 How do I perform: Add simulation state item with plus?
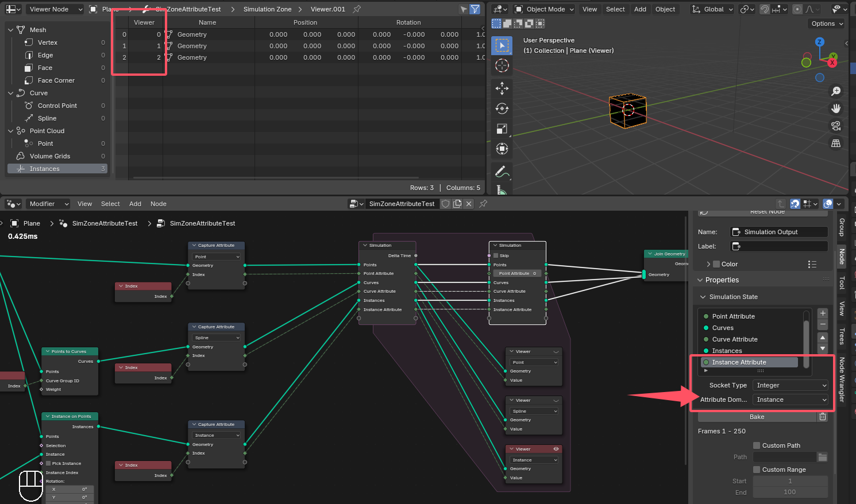823,313
